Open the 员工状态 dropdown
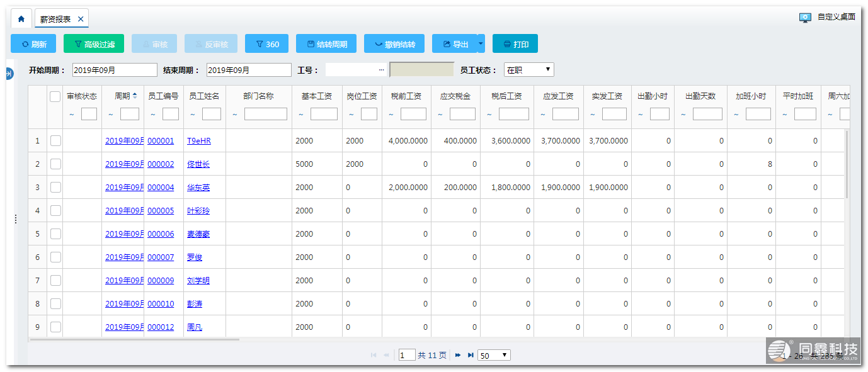 (528, 70)
